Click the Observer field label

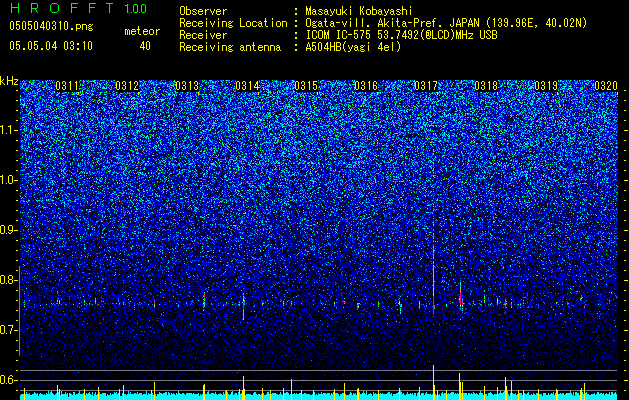point(203,11)
